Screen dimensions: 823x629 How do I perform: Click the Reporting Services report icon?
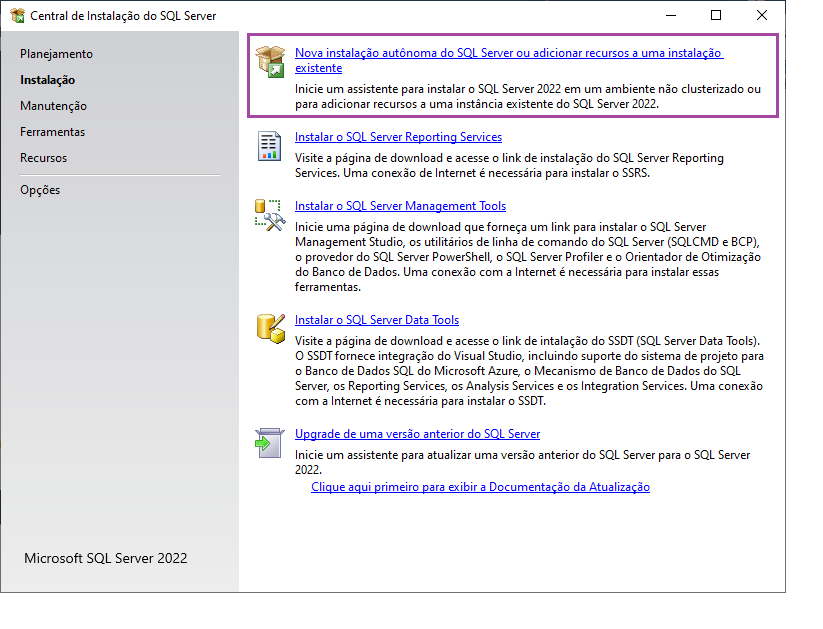tap(270, 146)
